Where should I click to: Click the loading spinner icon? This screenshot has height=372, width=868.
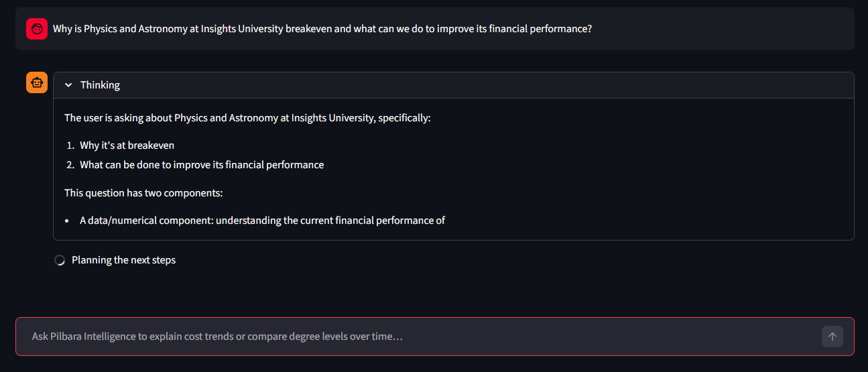(60, 260)
